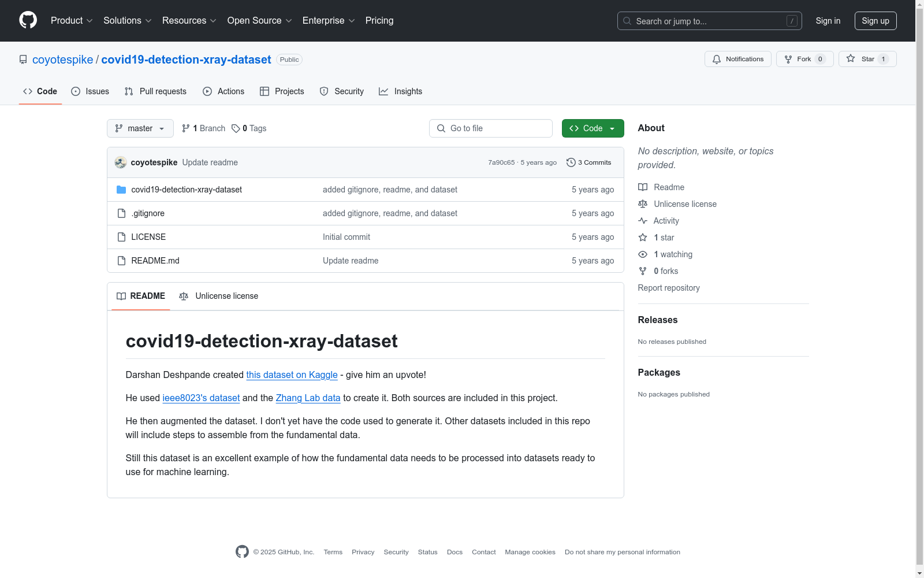Open the footer Privacy link

coord(363,552)
